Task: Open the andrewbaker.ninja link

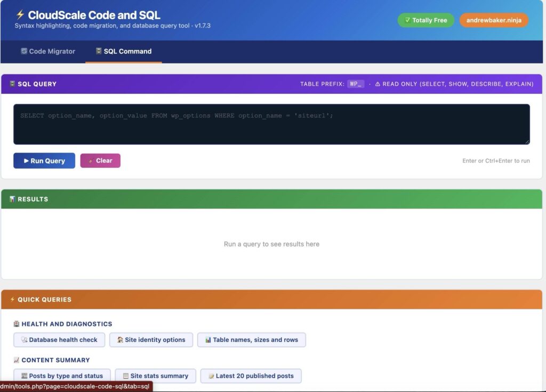Action: click(494, 20)
